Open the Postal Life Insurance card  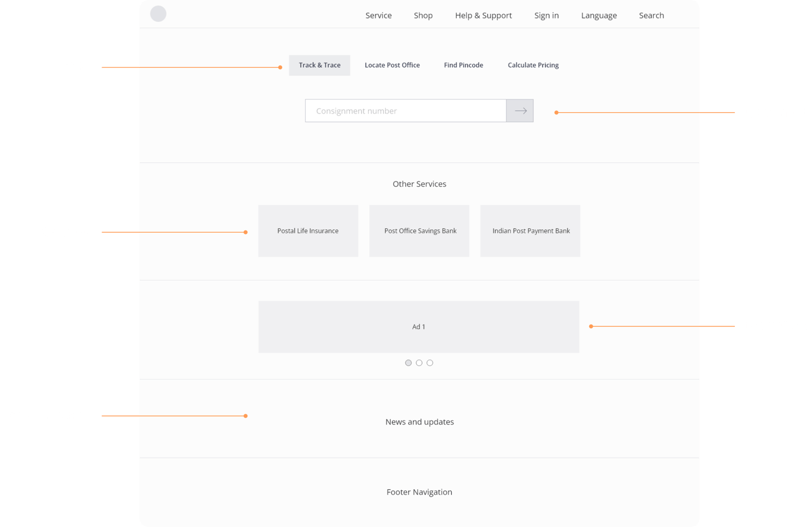tap(308, 231)
